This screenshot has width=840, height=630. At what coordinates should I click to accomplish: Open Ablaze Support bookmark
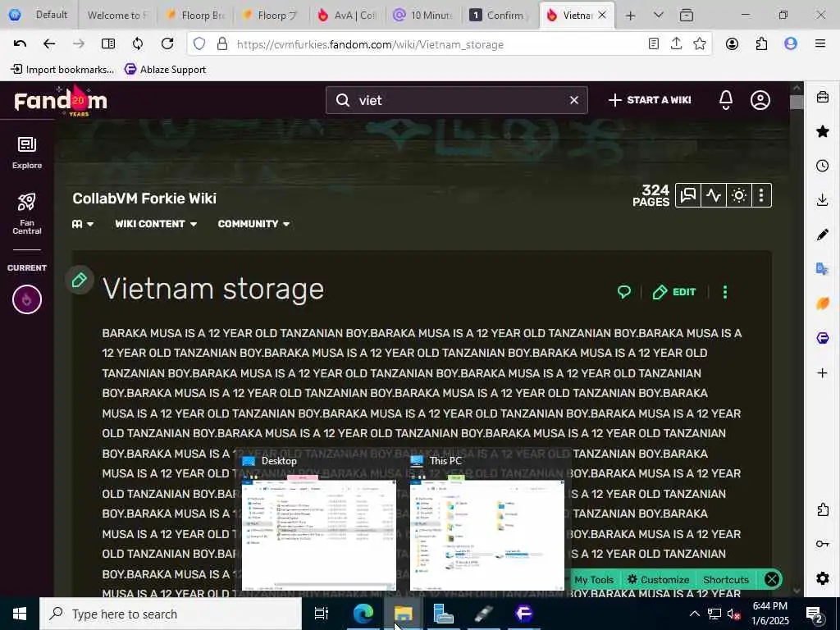coord(165,70)
